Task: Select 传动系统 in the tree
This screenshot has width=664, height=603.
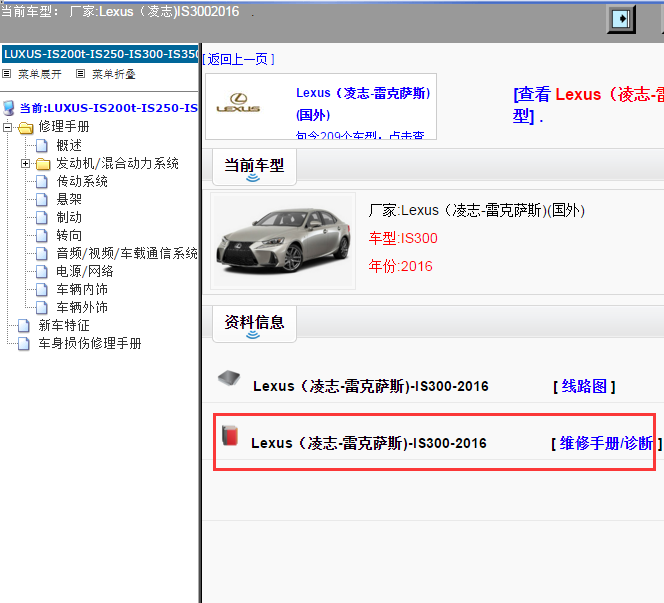Action: [82, 182]
